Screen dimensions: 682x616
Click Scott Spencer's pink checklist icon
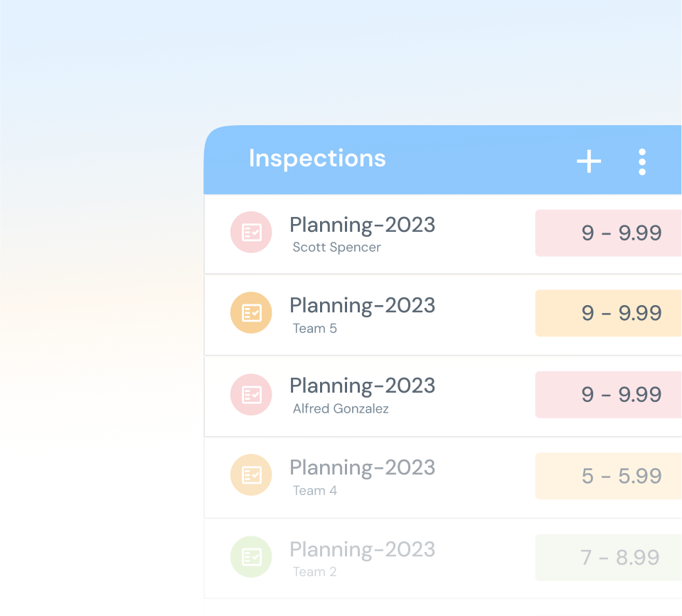click(x=251, y=233)
